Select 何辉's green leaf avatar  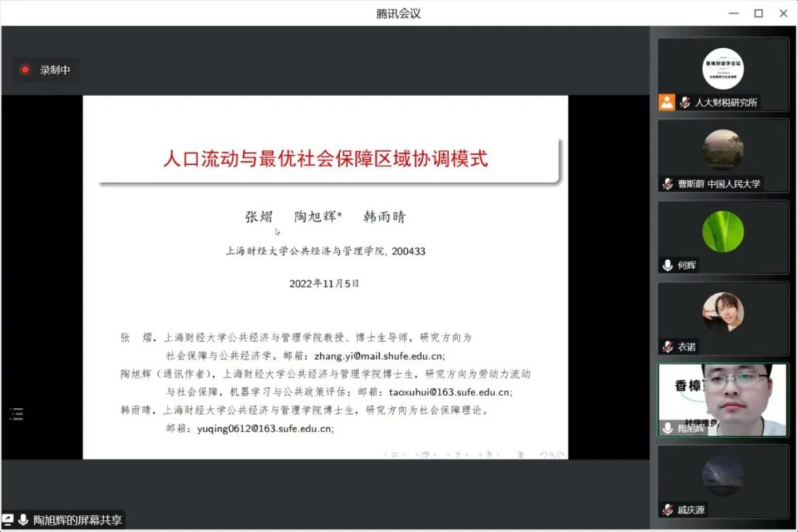pos(723,231)
